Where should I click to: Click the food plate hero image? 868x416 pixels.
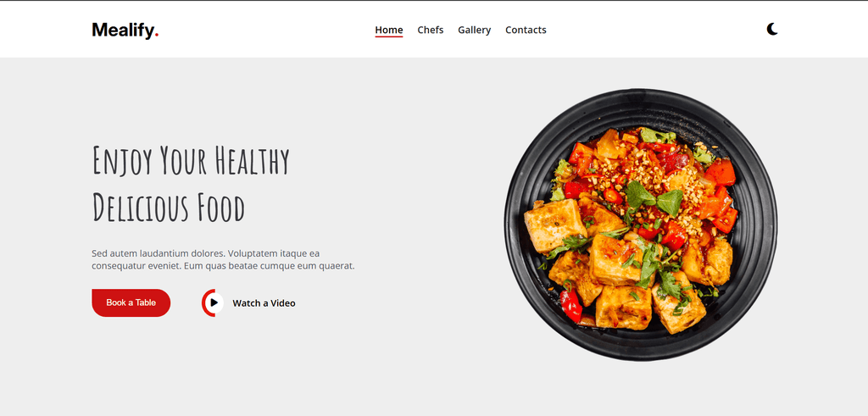coord(641,225)
